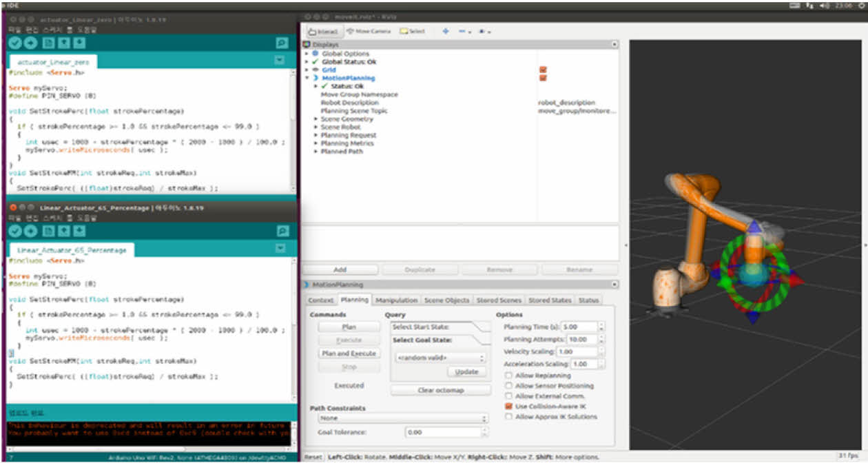Click the blue Add tool plus icon
Image resolution: width=868 pixels, height=463 pixels.
[x=445, y=32]
